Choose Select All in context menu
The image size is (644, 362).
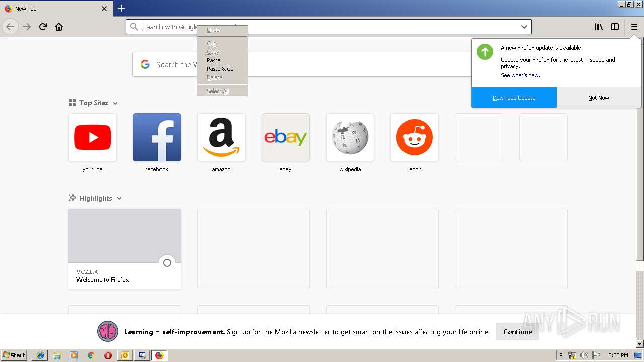(222, 91)
